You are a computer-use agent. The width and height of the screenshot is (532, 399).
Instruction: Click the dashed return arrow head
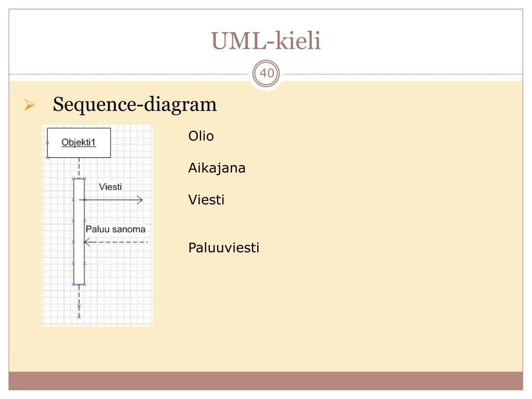(x=87, y=242)
